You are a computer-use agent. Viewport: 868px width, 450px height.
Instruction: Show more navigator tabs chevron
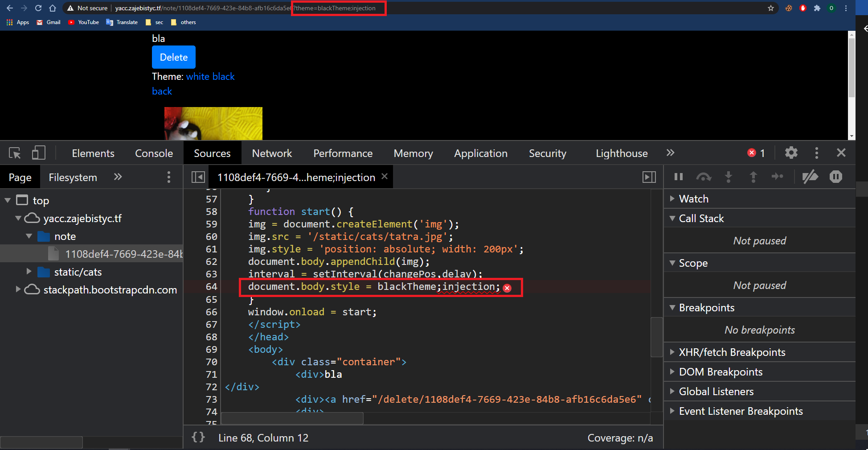coord(118,177)
